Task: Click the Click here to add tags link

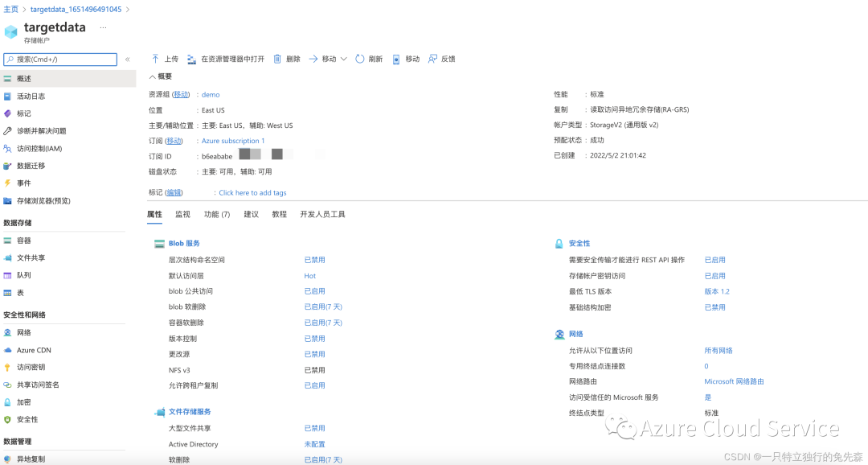Action: [x=252, y=193]
